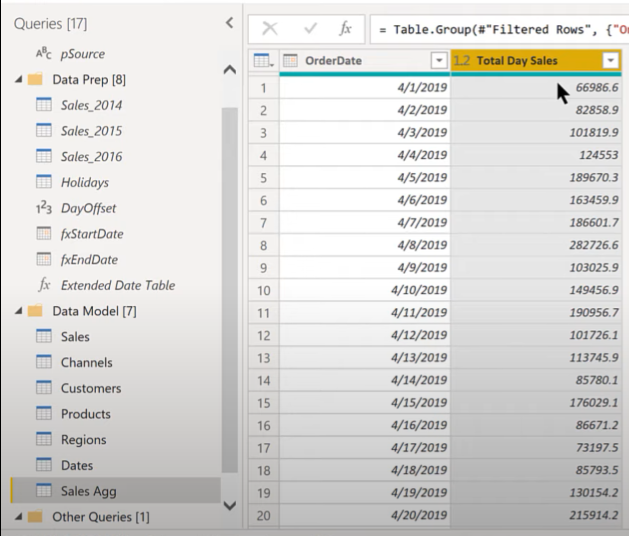Select the pSource parameter query

[x=83, y=54]
